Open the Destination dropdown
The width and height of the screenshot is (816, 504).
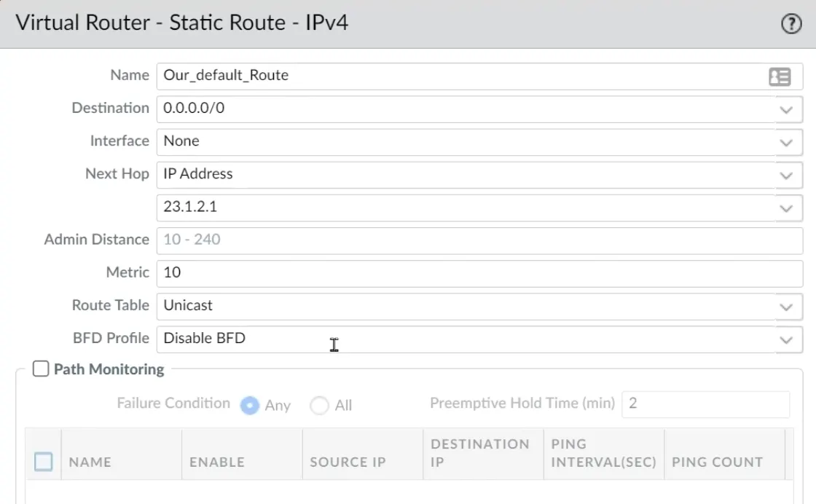click(786, 109)
